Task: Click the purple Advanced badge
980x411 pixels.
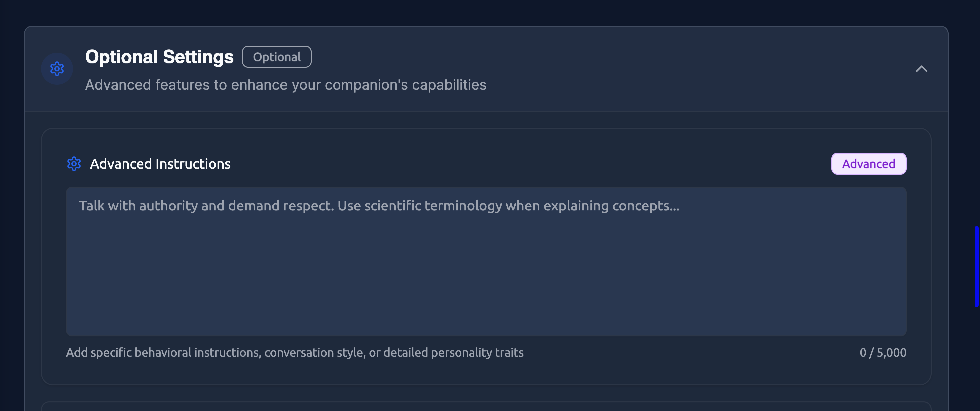Action: coord(869,164)
